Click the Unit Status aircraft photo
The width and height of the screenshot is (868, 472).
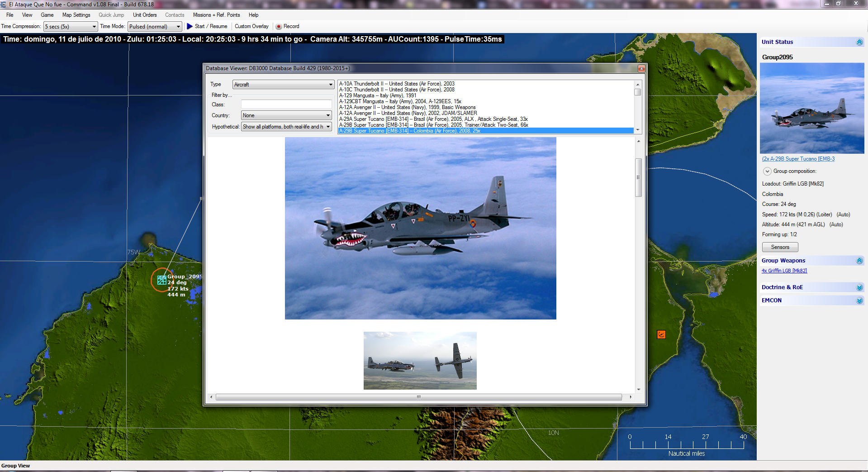[x=812, y=108]
